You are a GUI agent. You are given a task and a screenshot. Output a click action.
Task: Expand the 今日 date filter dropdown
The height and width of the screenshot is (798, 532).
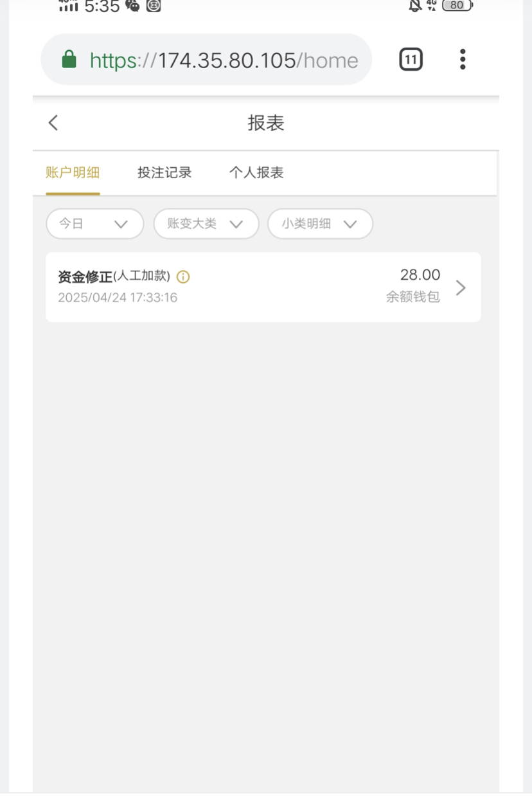pyautogui.click(x=94, y=224)
